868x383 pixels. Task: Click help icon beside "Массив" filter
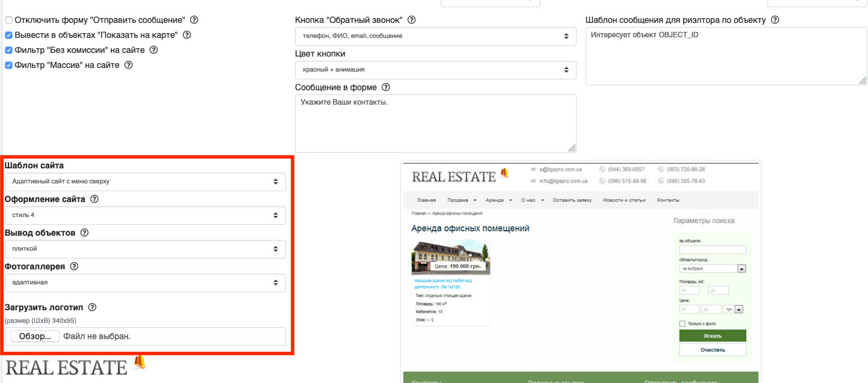pos(128,65)
